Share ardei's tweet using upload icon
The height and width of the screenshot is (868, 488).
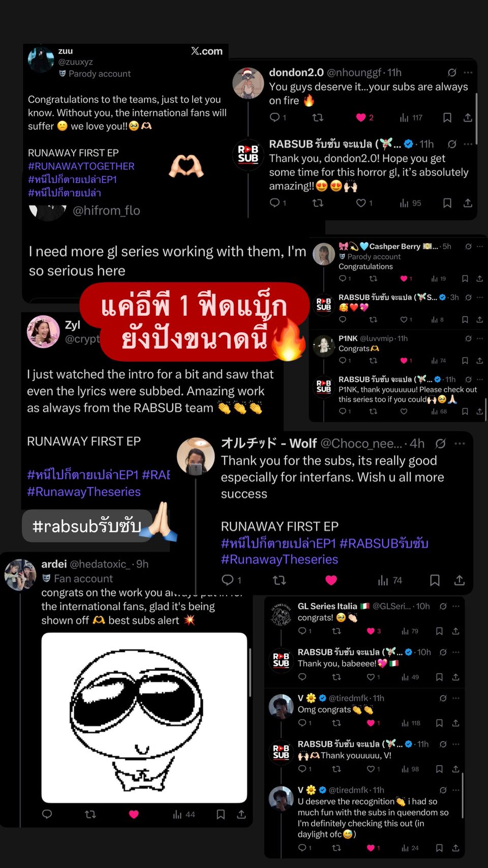tap(241, 814)
